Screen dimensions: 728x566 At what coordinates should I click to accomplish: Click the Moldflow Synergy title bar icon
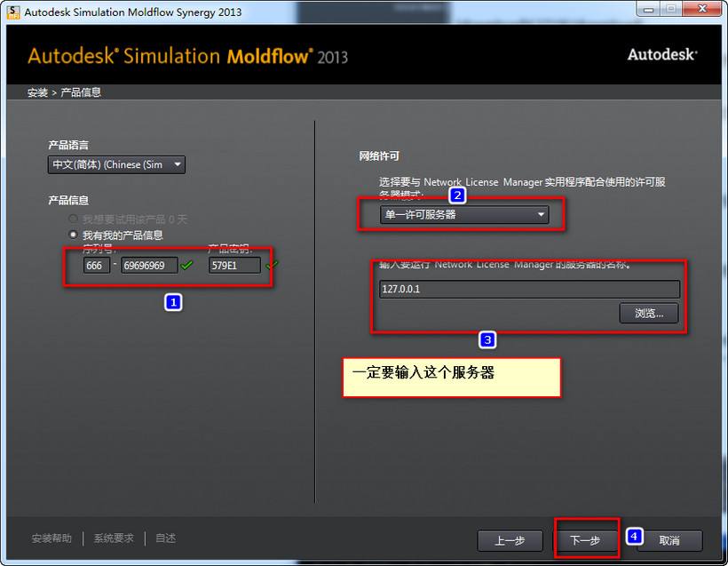[x=12, y=12]
